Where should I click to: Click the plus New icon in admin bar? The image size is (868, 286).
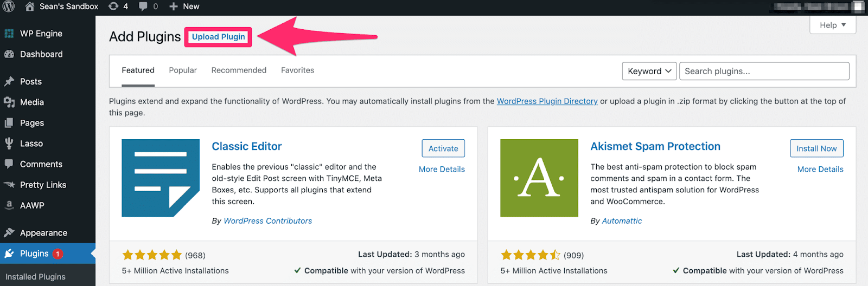[174, 6]
